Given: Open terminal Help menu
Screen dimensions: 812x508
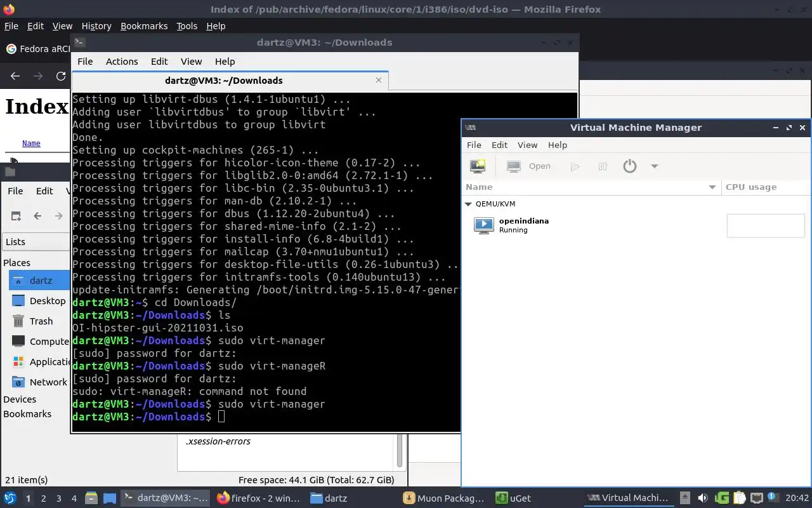Looking at the screenshot, I should [x=225, y=62].
